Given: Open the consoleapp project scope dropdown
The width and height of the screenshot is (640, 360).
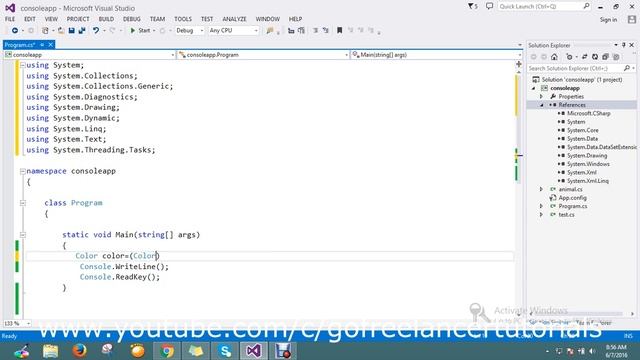Looking at the screenshot, I should pyautogui.click(x=89, y=55).
